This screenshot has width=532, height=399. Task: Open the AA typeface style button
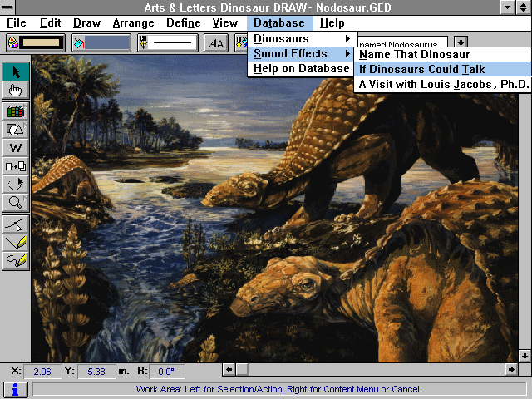216,43
